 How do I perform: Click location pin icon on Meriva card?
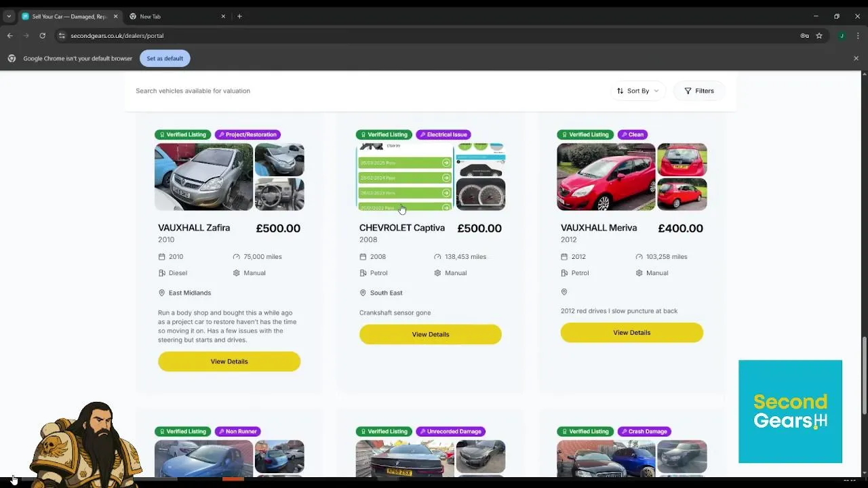coord(564,291)
